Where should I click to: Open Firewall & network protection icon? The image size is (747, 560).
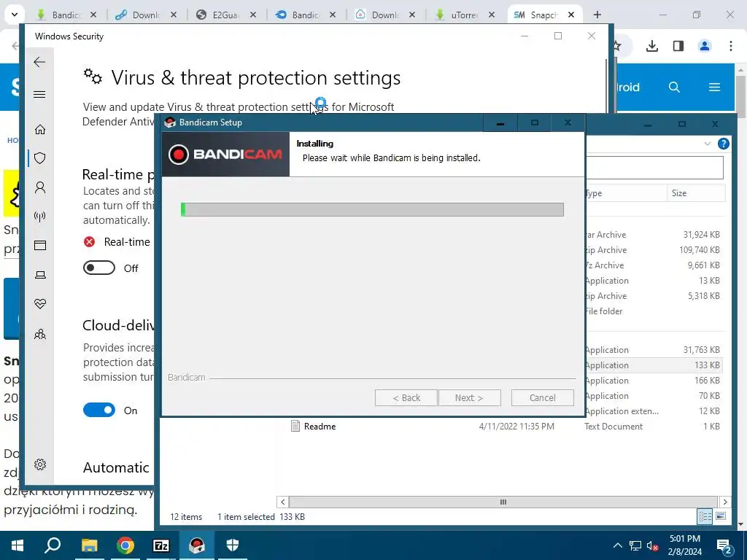point(40,217)
